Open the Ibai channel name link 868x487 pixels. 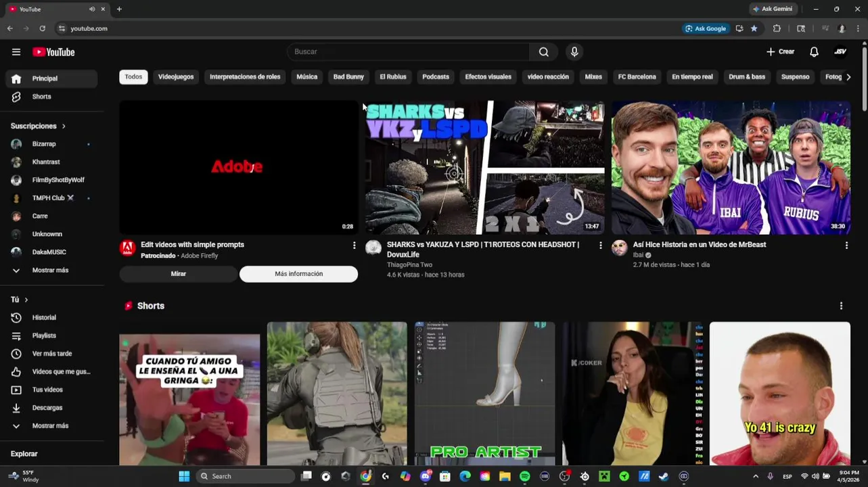(638, 255)
